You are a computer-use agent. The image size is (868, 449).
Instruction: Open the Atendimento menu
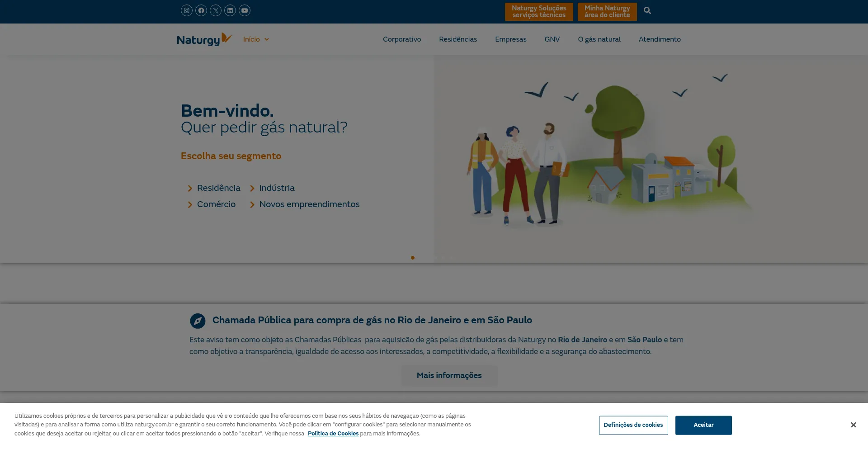(x=660, y=39)
